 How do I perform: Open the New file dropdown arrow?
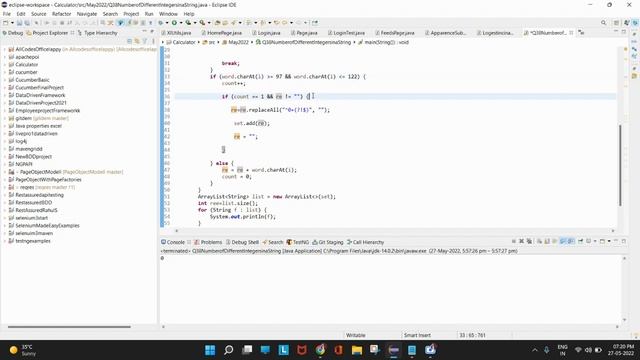(12, 23)
